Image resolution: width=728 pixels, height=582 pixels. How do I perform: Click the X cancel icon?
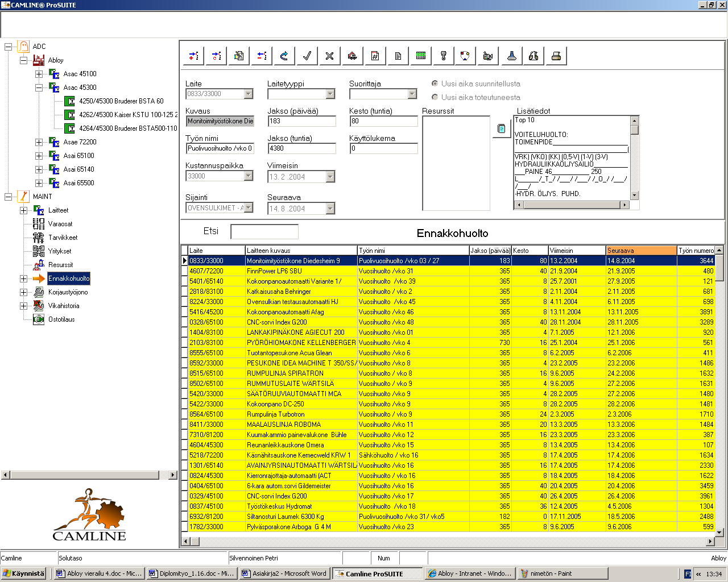click(x=330, y=56)
